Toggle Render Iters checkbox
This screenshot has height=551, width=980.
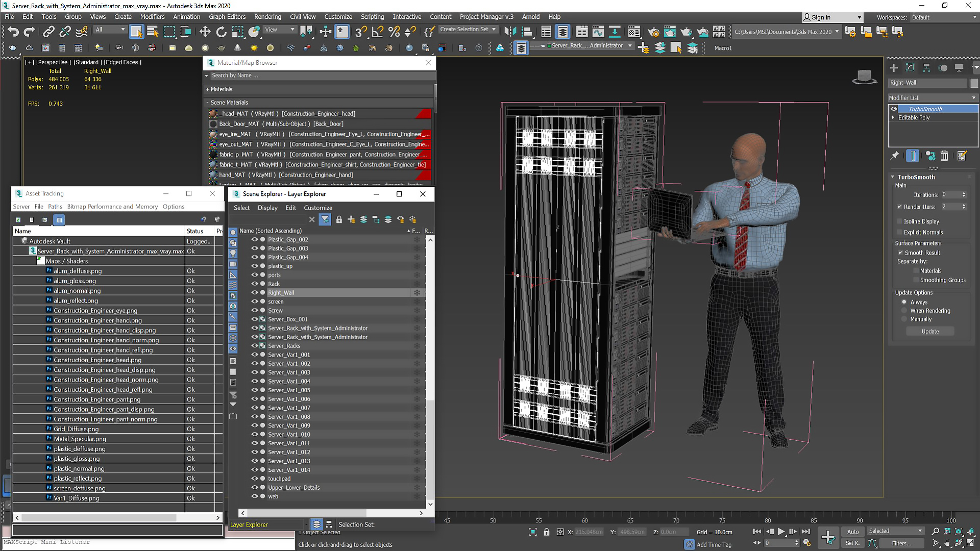point(900,207)
